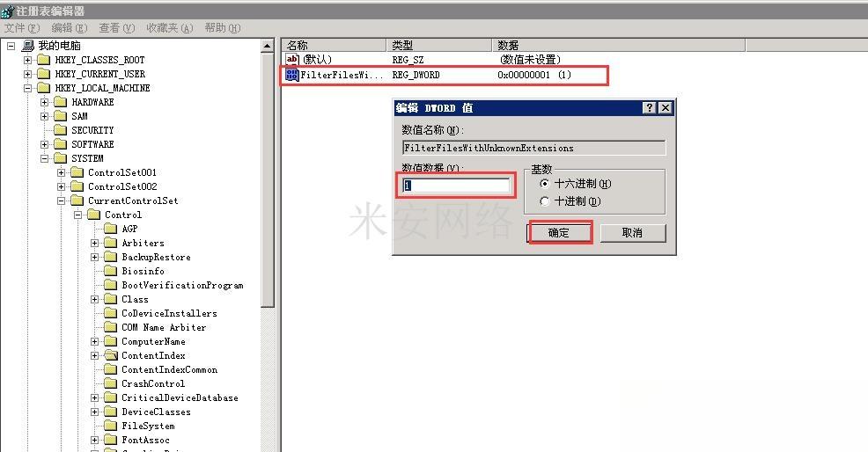This screenshot has height=452, width=868.
Task: Select the 十进制 decimal radio button
Action: click(x=545, y=201)
